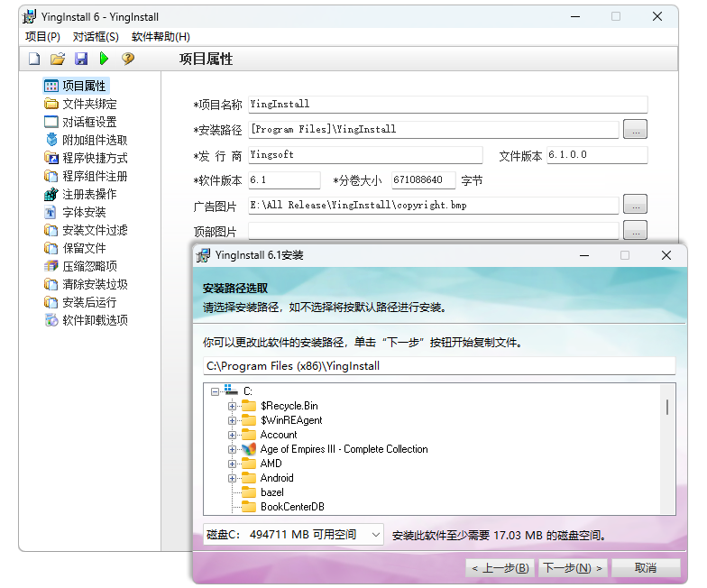Click the 安装路径 input field

[434, 130]
